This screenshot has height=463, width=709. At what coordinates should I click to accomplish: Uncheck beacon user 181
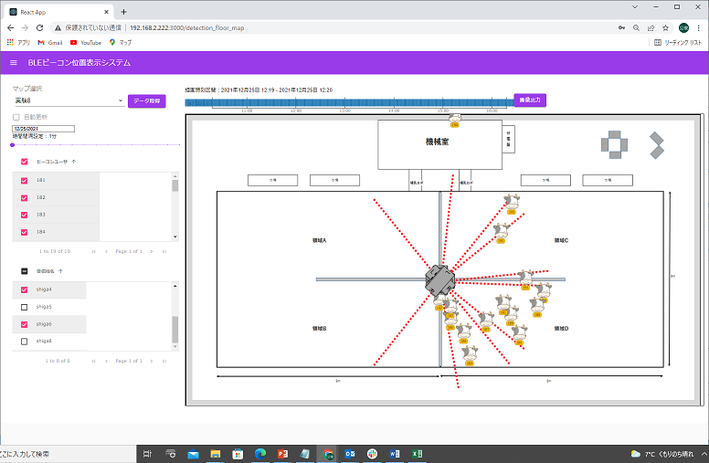coord(23,180)
